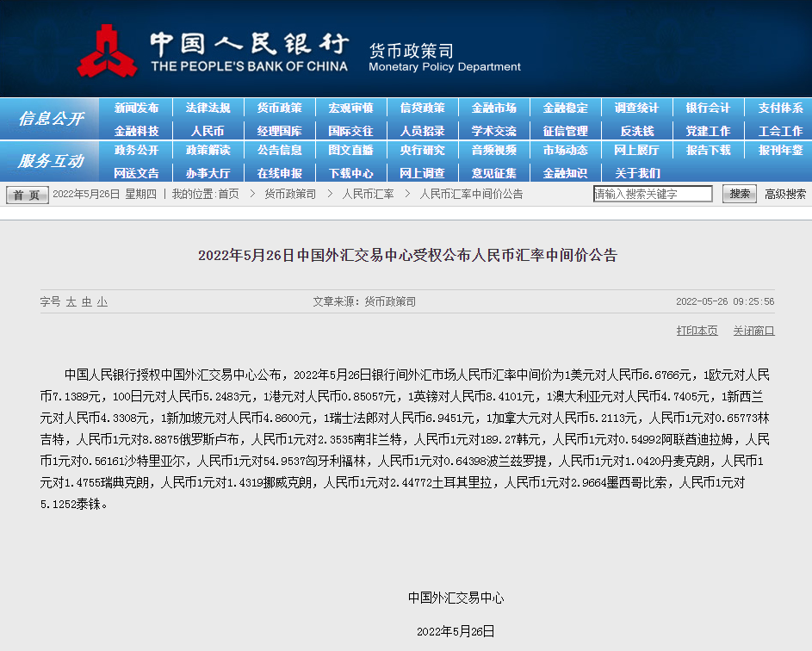Open 工会工作 menu item
This screenshot has width=812, height=651.
(780, 131)
